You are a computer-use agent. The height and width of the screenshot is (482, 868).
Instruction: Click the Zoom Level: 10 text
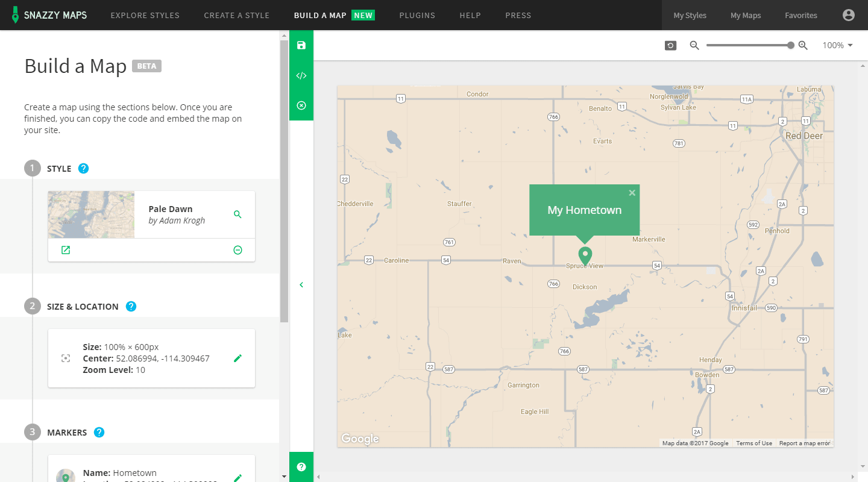coord(114,370)
